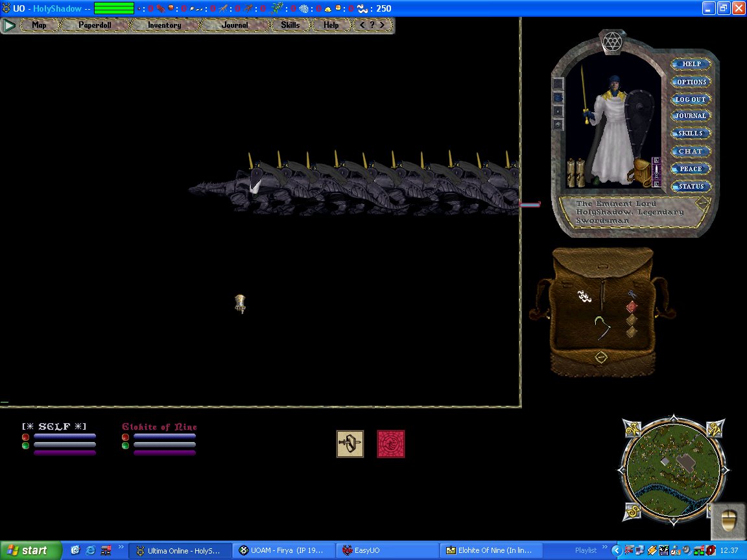This screenshot has height=560, width=747.
Task: Click the sword-and-shield macro icon
Action: point(350,444)
